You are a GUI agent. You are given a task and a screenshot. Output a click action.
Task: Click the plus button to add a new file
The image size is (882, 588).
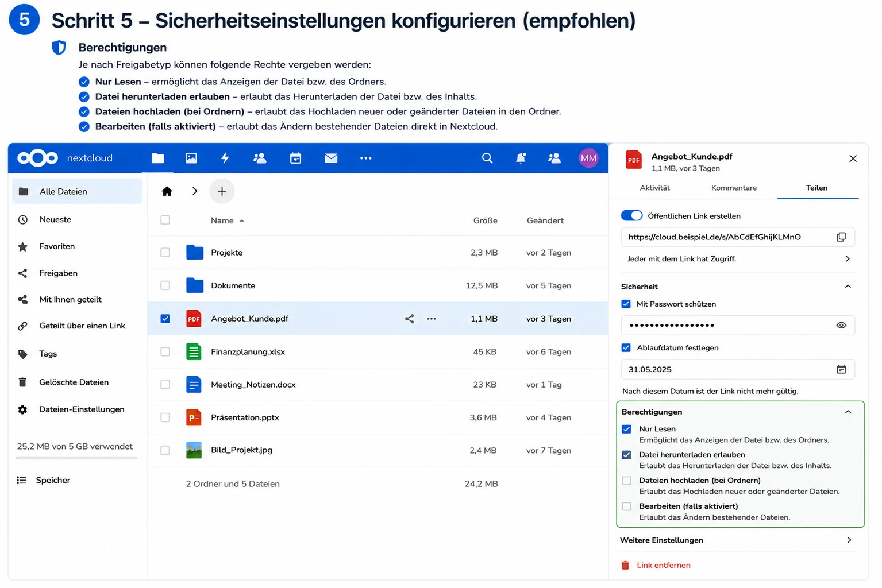click(222, 191)
